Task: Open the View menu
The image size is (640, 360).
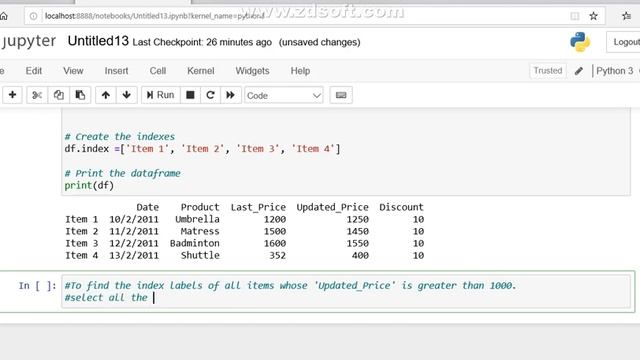Action: tap(73, 71)
